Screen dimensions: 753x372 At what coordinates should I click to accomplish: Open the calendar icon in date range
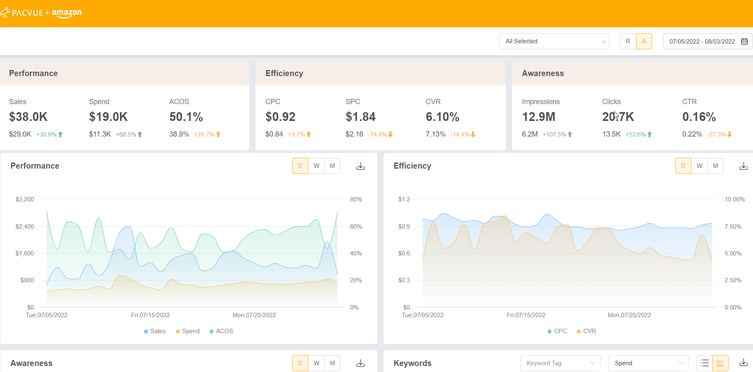tap(744, 41)
